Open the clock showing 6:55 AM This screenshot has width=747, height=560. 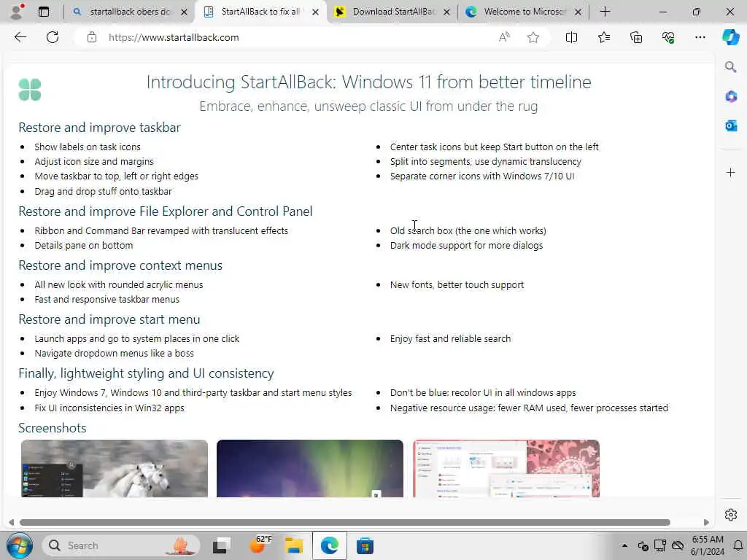[x=708, y=545]
